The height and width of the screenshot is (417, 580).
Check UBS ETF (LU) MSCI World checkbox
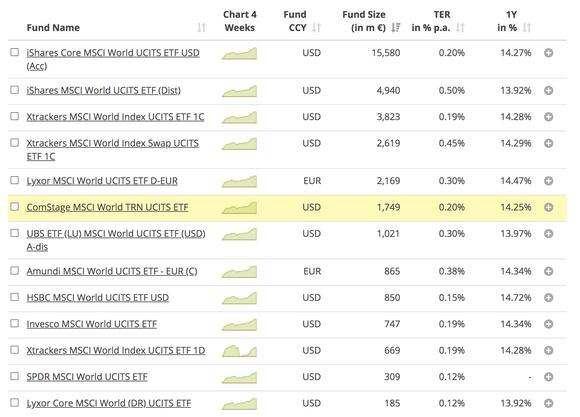(x=14, y=233)
